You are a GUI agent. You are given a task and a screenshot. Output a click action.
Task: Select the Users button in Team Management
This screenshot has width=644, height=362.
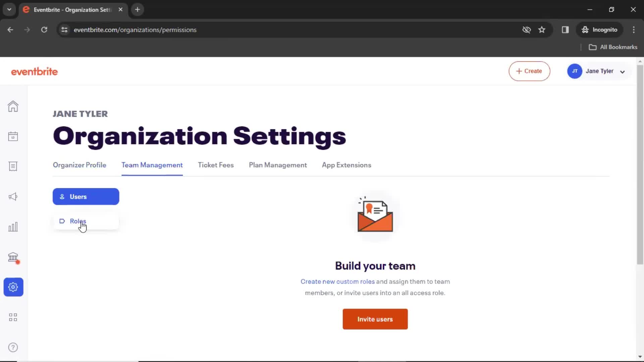(86, 196)
